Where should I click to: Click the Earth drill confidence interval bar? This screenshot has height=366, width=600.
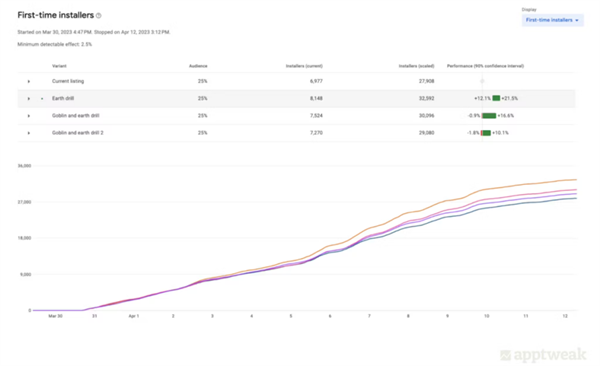coord(496,98)
